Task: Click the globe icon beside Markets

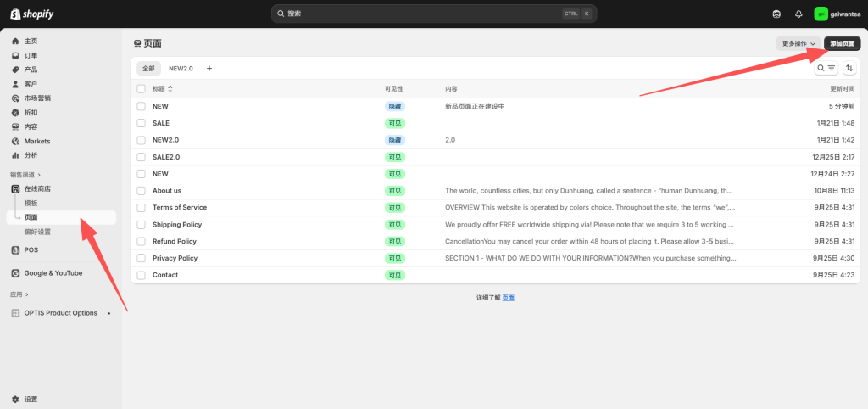Action: point(15,142)
